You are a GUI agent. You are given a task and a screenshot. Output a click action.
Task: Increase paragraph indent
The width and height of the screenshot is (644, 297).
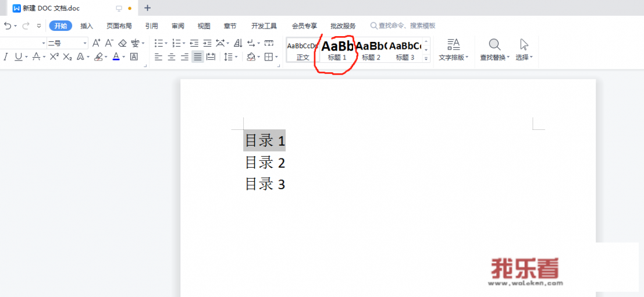coord(208,43)
